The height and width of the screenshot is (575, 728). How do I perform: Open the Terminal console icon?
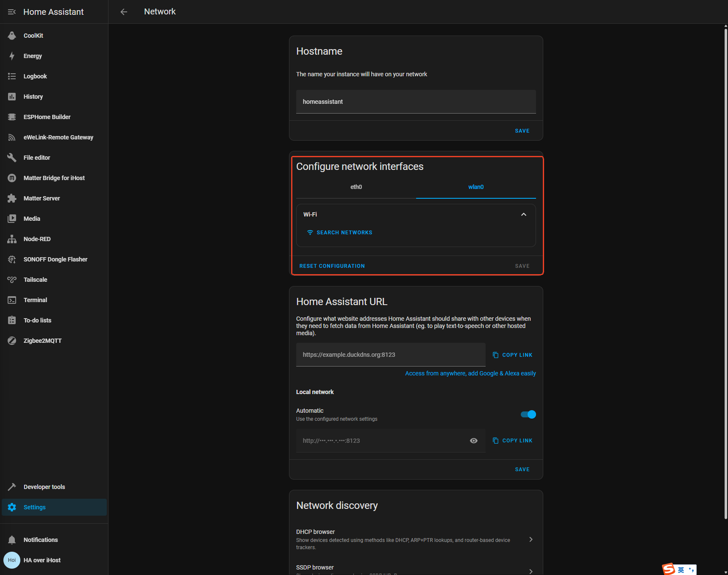[x=12, y=300]
